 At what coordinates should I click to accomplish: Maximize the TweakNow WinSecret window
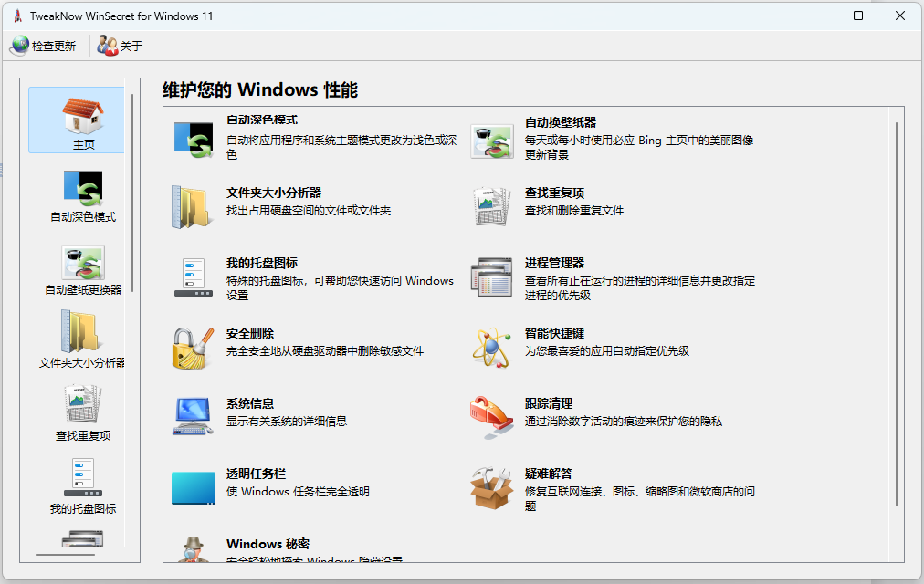coord(858,16)
